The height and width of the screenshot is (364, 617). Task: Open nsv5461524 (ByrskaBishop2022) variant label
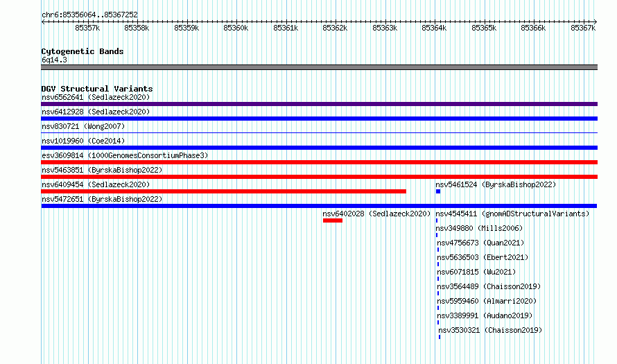(496, 184)
